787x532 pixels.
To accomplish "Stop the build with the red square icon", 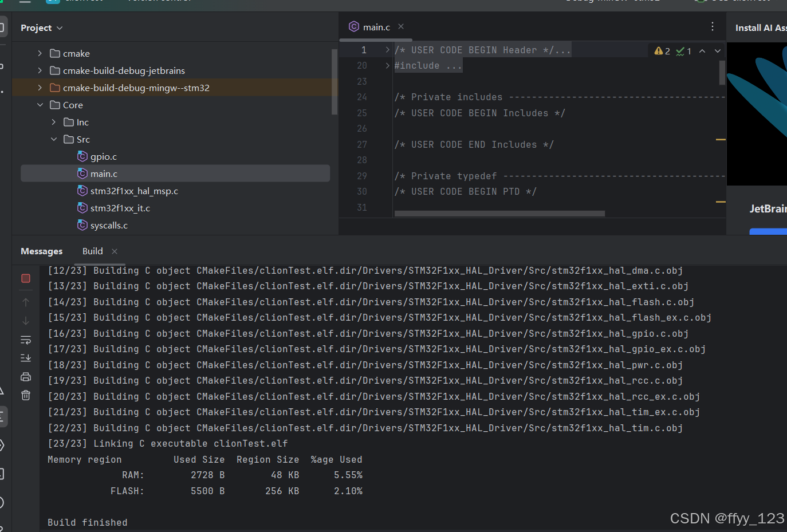I will pyautogui.click(x=25, y=278).
